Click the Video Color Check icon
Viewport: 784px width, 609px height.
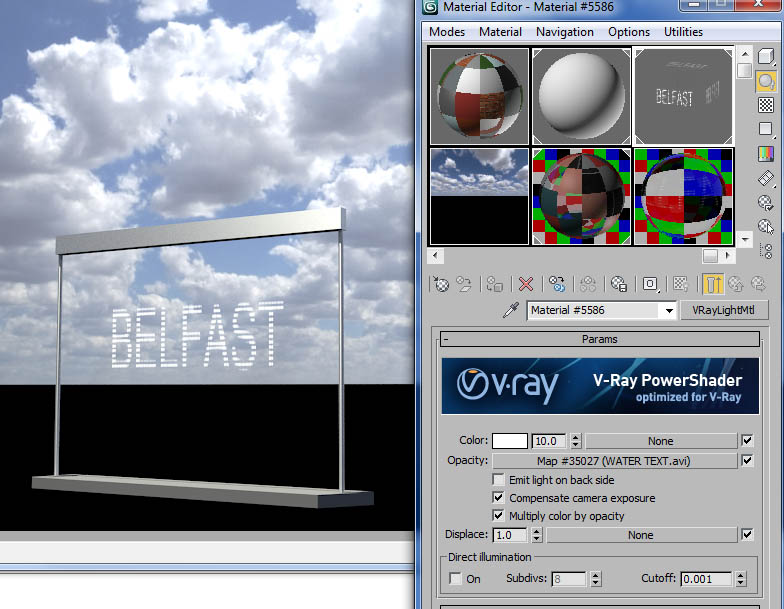(766, 154)
